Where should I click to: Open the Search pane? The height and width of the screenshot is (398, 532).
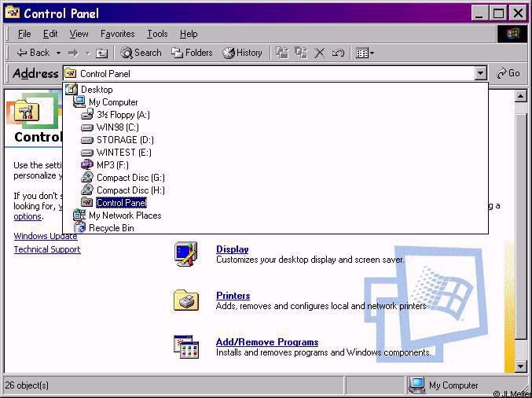tap(141, 53)
